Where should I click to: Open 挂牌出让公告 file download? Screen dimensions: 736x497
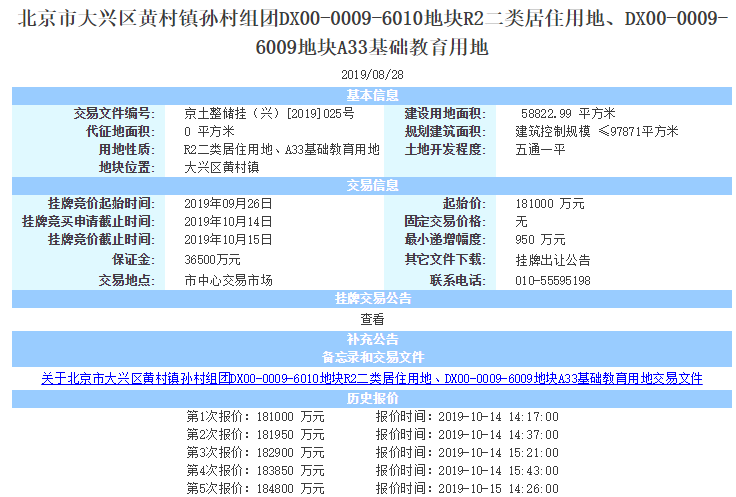point(552,260)
